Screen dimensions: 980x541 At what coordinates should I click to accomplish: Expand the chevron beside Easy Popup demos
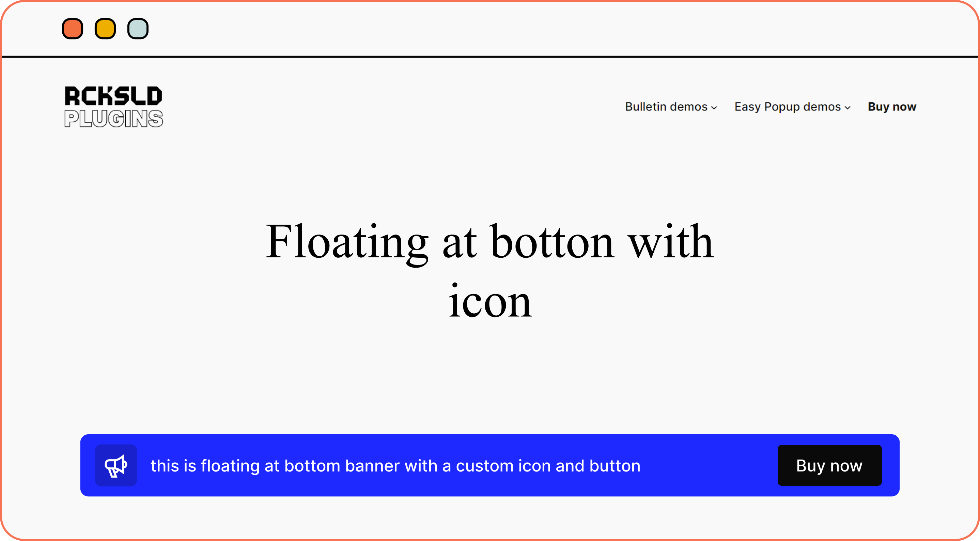tap(847, 108)
